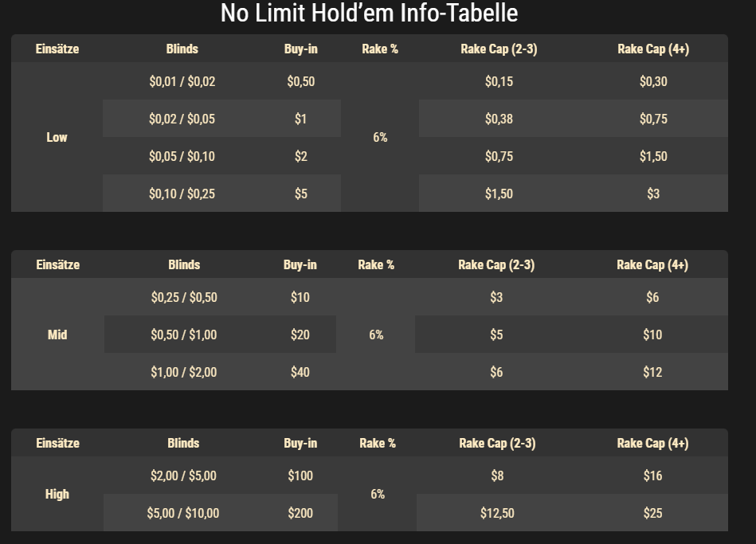This screenshot has width=756, height=544.
Task: Click the $0,01 / $0,02 blinds cell
Action: click(182, 81)
